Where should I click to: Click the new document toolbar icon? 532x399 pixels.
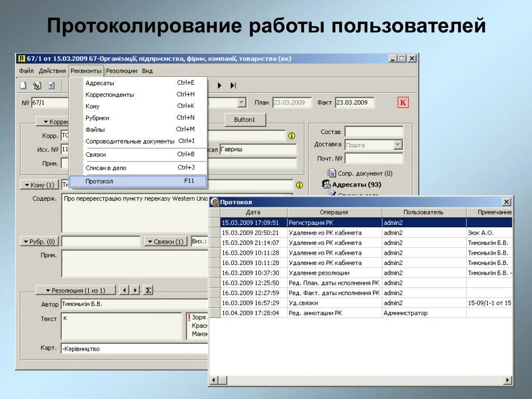point(23,86)
